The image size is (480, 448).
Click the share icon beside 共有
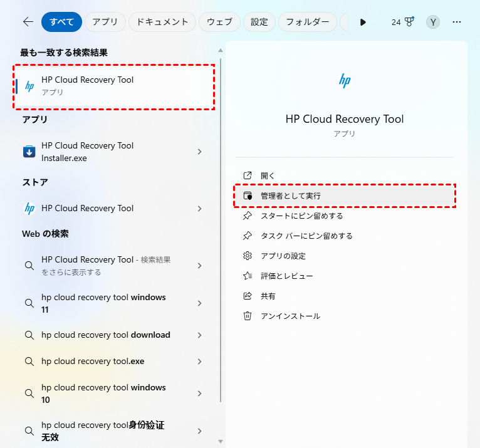248,296
